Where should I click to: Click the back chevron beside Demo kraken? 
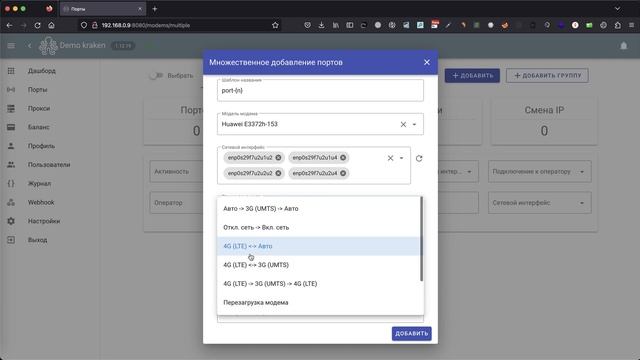pyautogui.click(x=29, y=45)
